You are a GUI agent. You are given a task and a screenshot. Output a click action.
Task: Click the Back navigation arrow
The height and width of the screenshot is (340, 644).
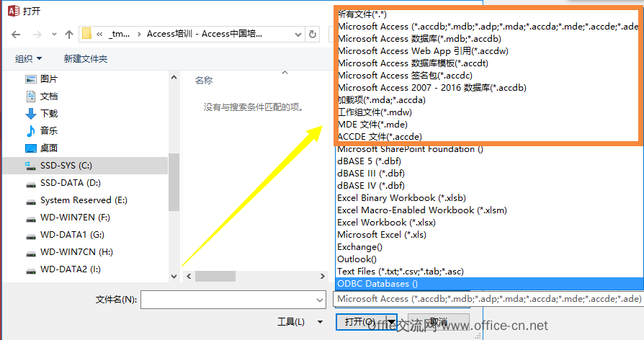(16, 35)
